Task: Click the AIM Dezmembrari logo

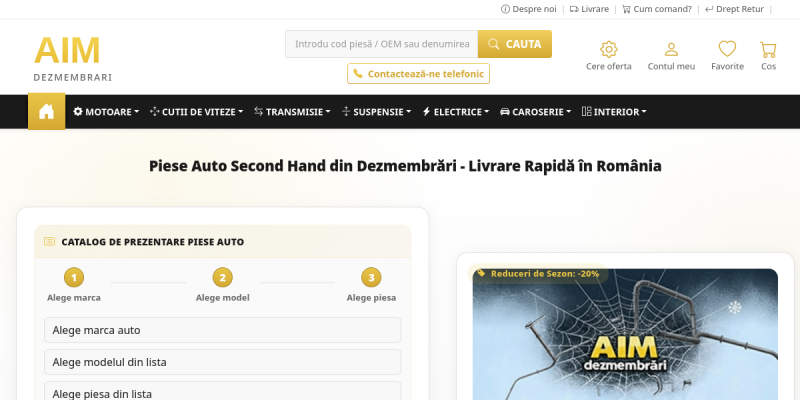Action: click(x=73, y=58)
